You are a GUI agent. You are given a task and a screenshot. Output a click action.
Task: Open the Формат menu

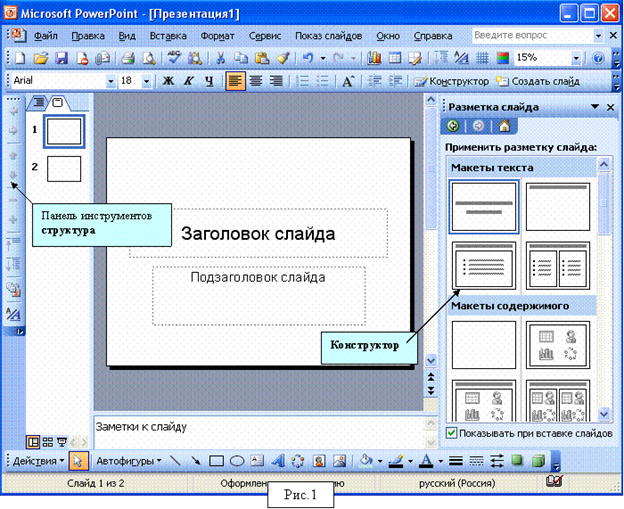tap(217, 36)
